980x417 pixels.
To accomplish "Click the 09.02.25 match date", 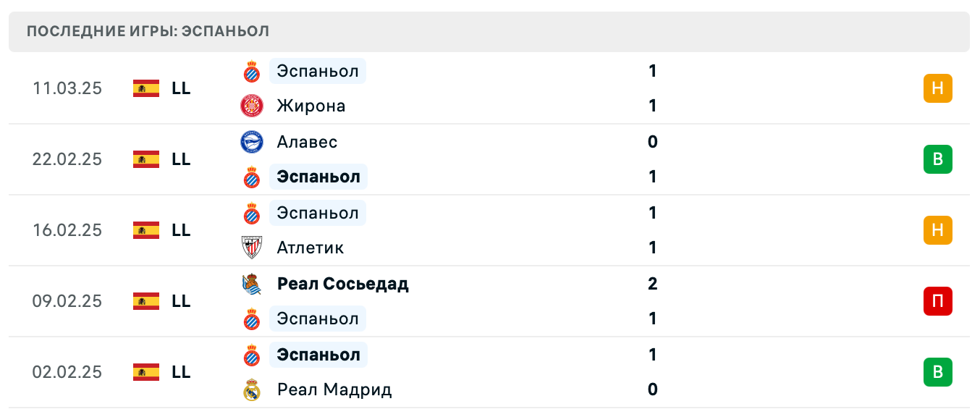I will [x=67, y=301].
